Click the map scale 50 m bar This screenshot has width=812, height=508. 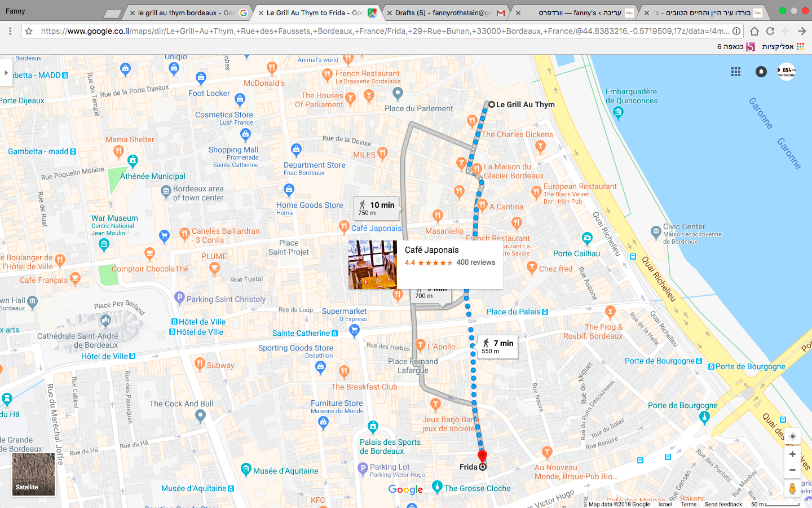pos(775,504)
